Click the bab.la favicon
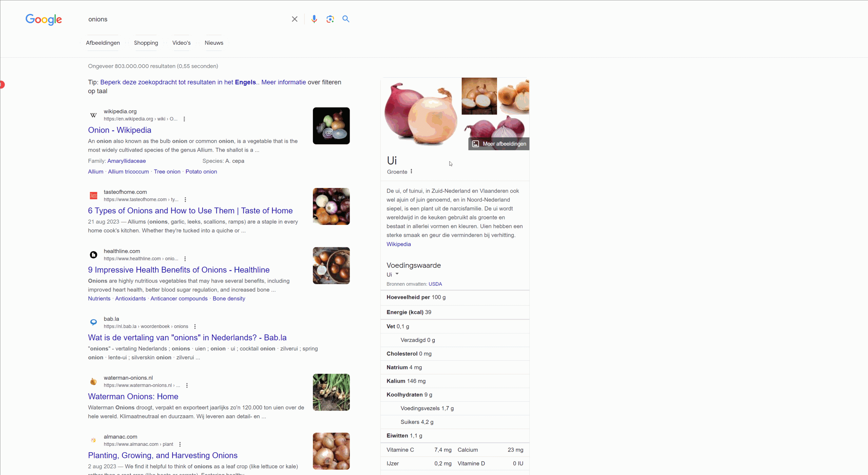 (94, 322)
